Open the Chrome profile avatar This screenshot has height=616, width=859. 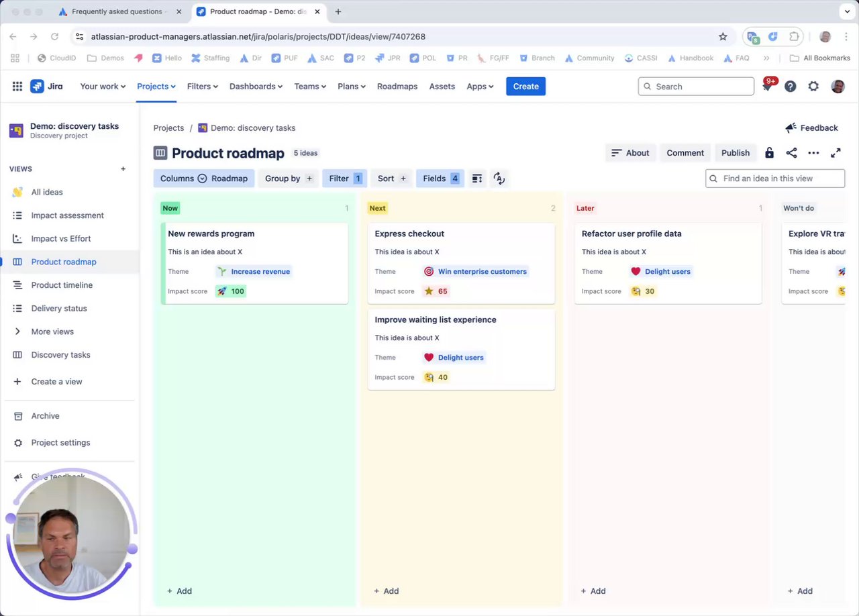[825, 37]
